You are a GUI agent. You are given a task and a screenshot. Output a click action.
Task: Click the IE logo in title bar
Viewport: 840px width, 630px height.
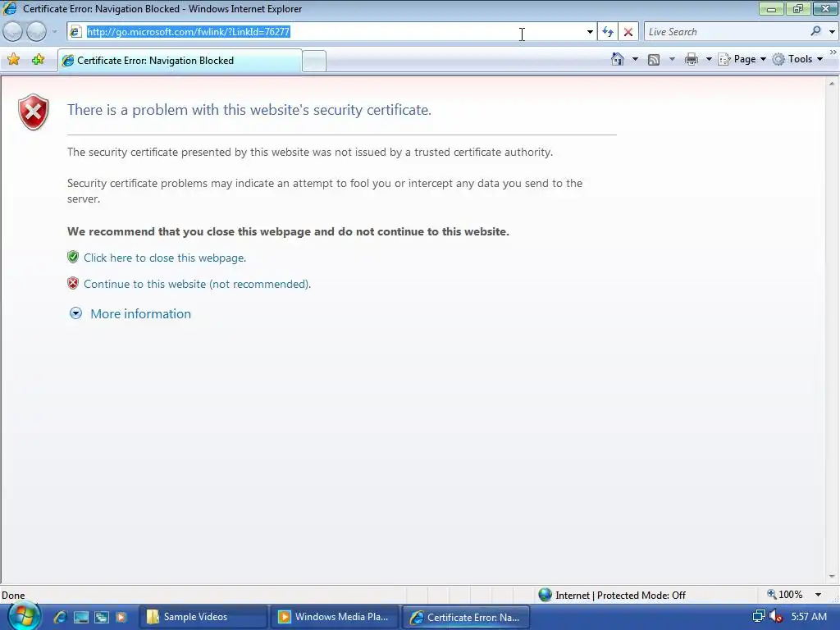[10, 8]
